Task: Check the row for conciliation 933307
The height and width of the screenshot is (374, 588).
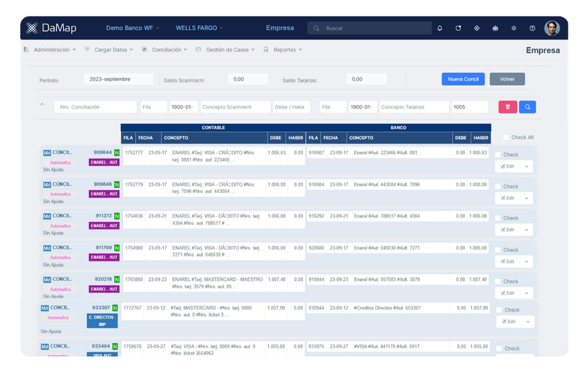Action: [x=498, y=310]
